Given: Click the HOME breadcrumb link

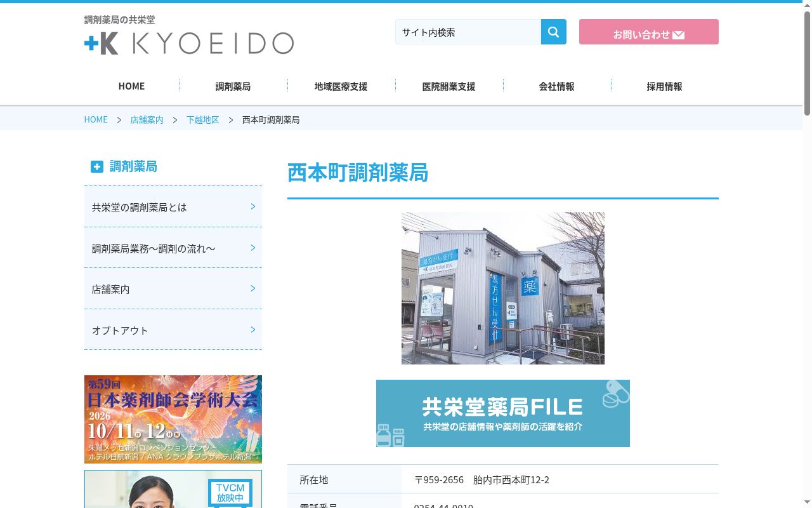Looking at the screenshot, I should pos(96,119).
